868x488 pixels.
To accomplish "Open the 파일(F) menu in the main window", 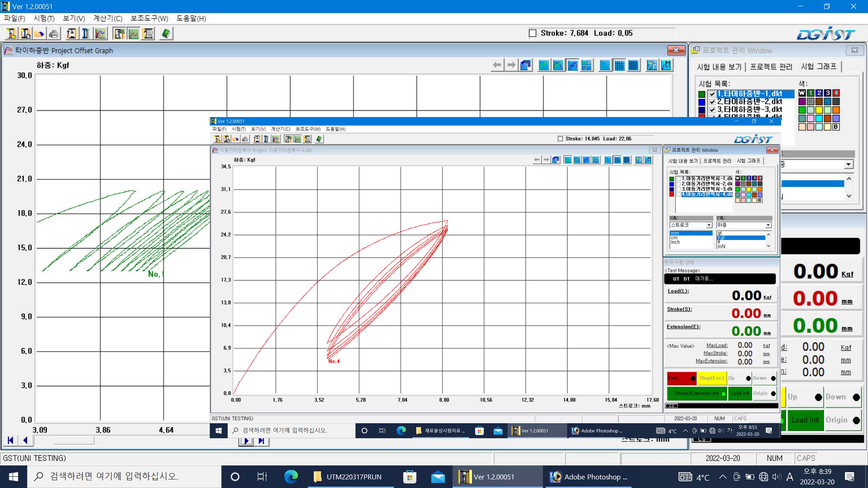I will click(x=14, y=19).
